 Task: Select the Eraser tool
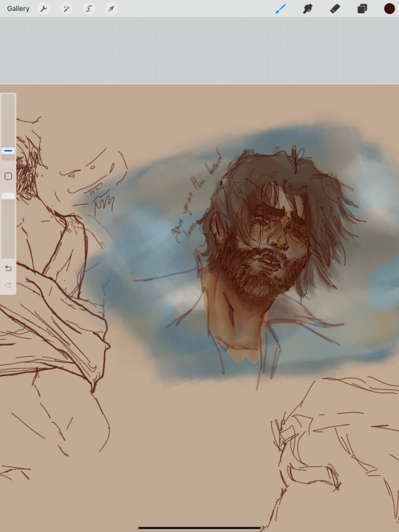tap(335, 9)
